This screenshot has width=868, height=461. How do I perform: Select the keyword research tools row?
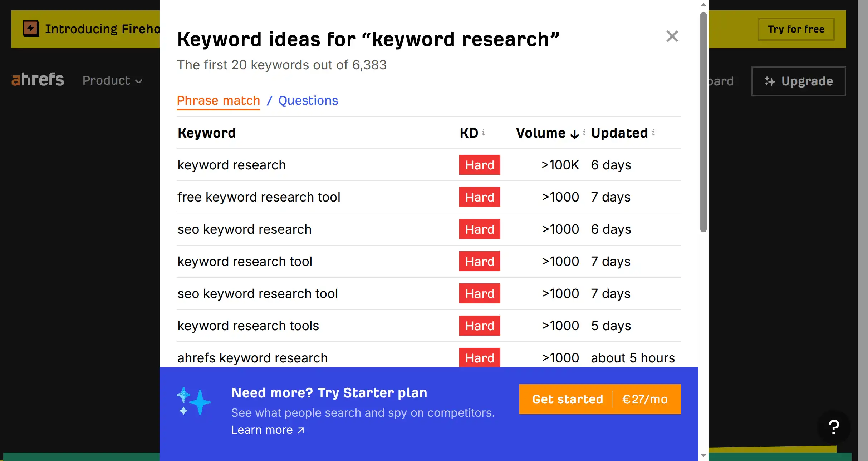[x=248, y=326]
